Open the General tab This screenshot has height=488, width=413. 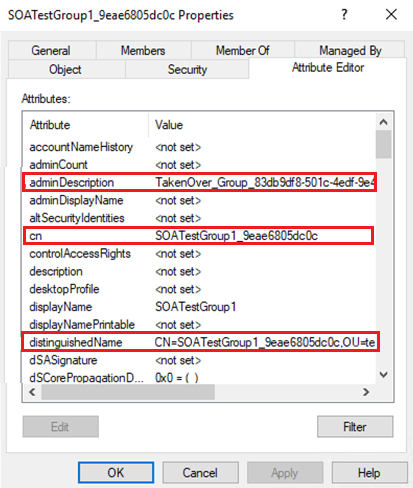pyautogui.click(x=52, y=50)
